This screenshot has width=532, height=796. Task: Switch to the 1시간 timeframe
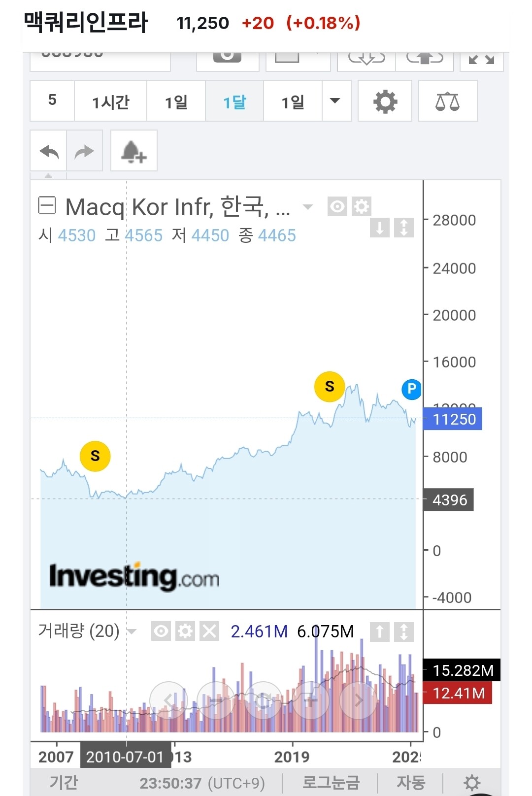tap(110, 102)
